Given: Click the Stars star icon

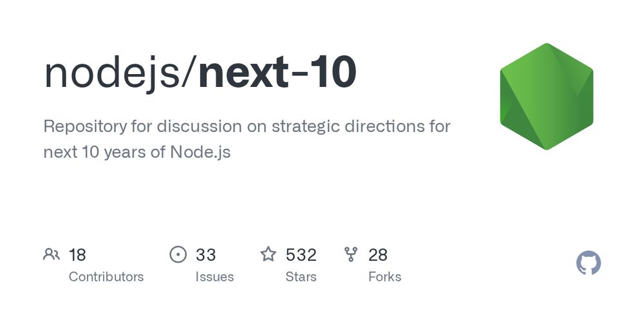Looking at the screenshot, I should click(268, 254).
